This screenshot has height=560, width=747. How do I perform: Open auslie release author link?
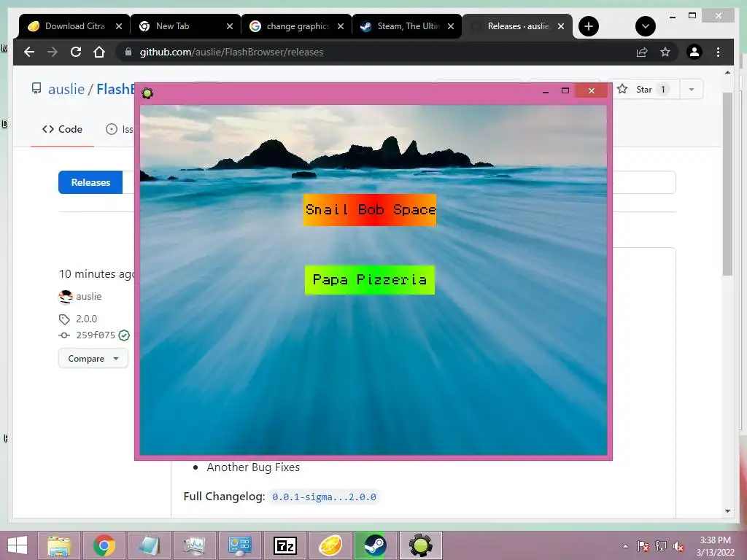pyautogui.click(x=88, y=296)
